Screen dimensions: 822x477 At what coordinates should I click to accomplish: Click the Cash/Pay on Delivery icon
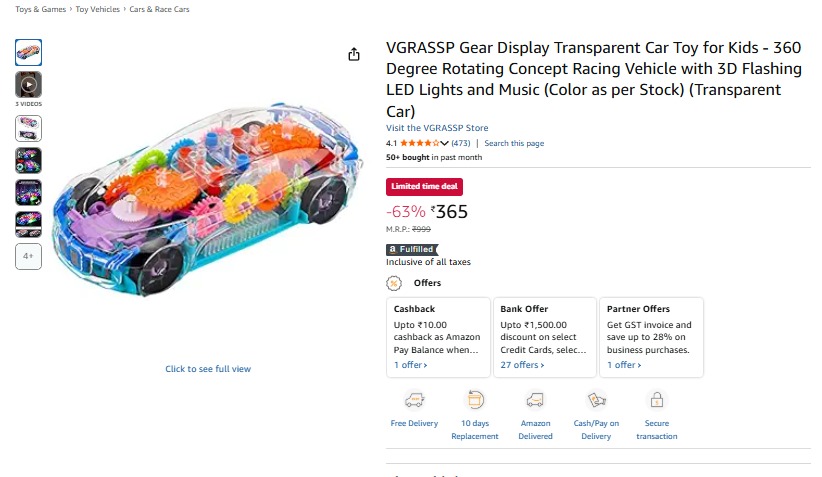596,401
